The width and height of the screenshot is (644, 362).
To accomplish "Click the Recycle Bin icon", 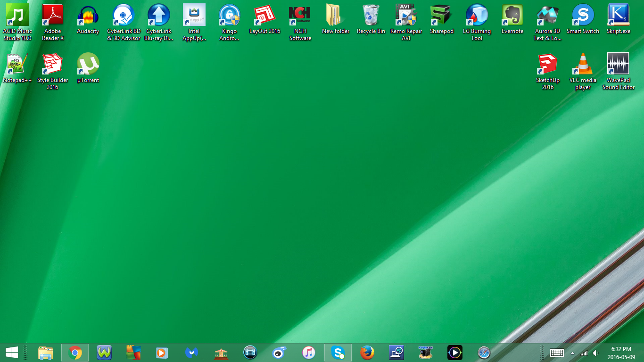I will coord(371,15).
